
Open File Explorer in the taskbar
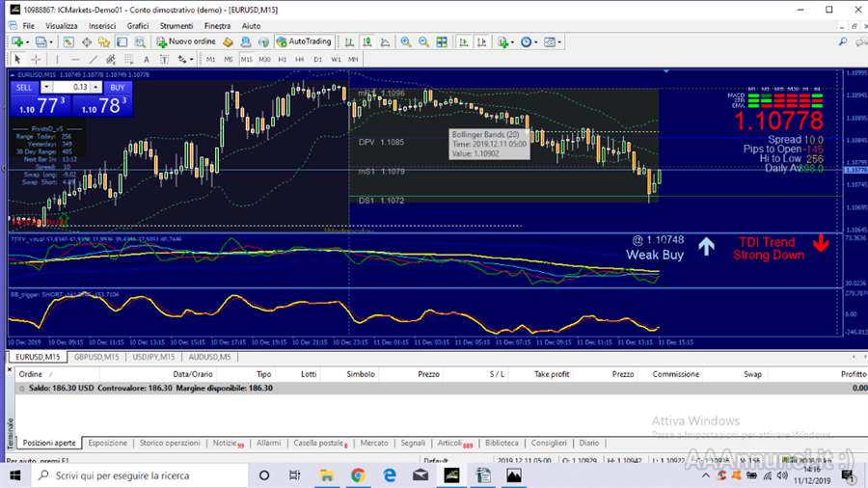[x=327, y=475]
